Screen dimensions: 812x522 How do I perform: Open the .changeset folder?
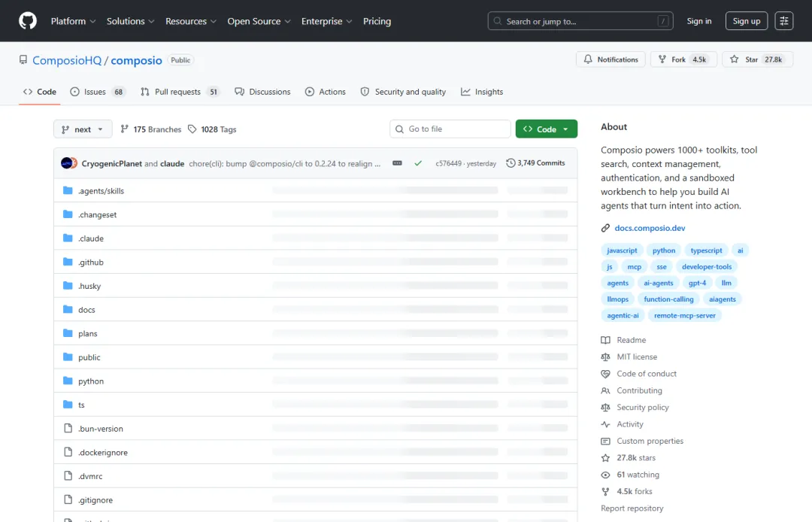point(97,215)
